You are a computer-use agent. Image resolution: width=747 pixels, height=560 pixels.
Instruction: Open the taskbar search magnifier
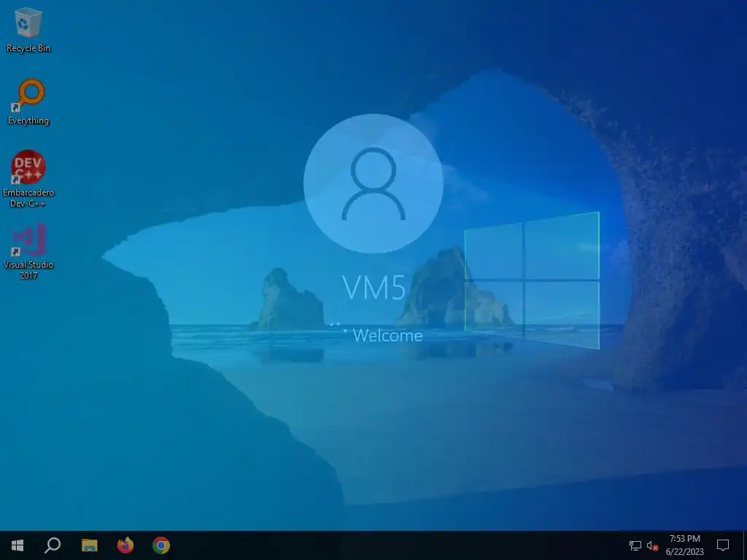coord(53,545)
